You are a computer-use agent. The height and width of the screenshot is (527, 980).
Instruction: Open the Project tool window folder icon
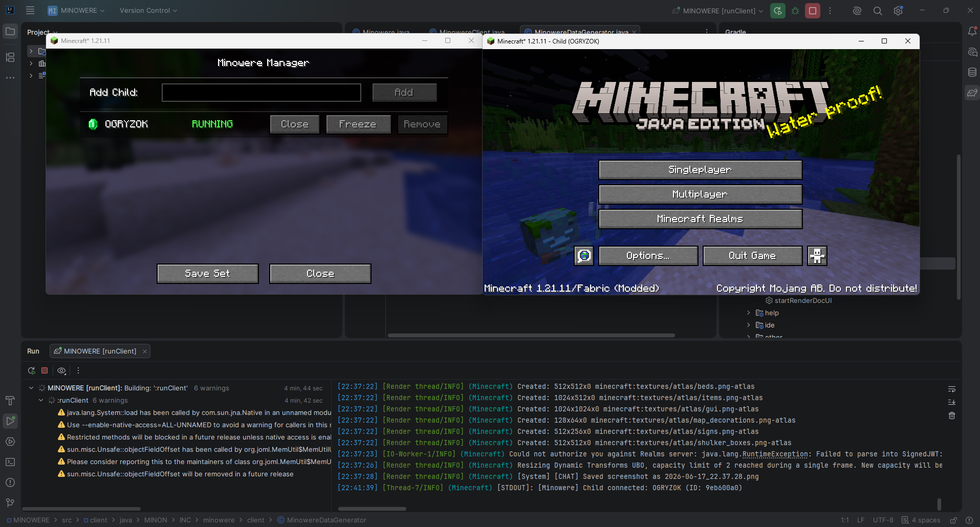coord(10,32)
